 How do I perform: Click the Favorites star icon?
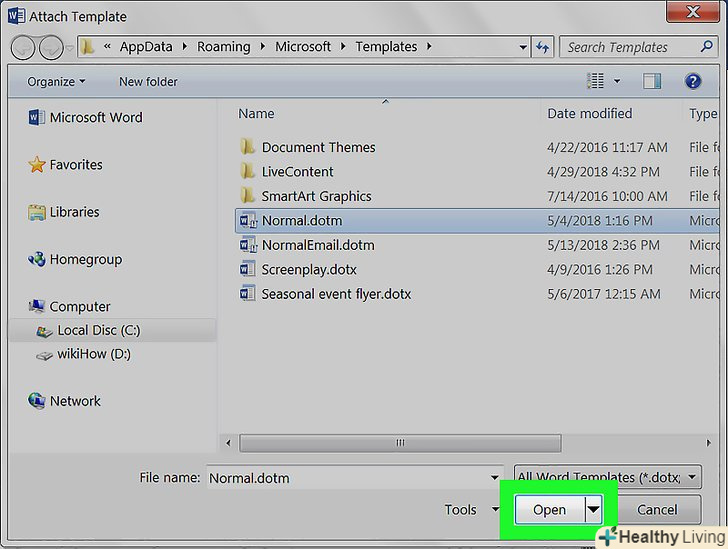click(x=37, y=164)
